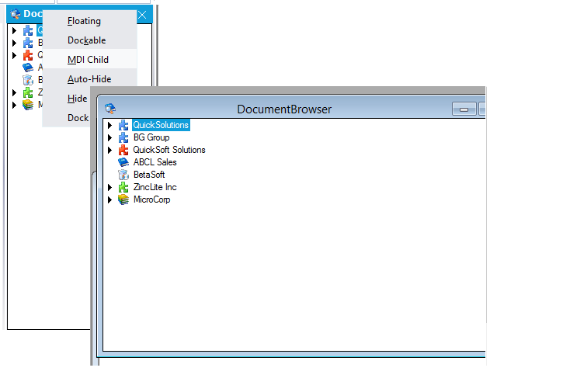Choose Floating from the context menu
Screen dimensions: 563x392
coord(89,21)
